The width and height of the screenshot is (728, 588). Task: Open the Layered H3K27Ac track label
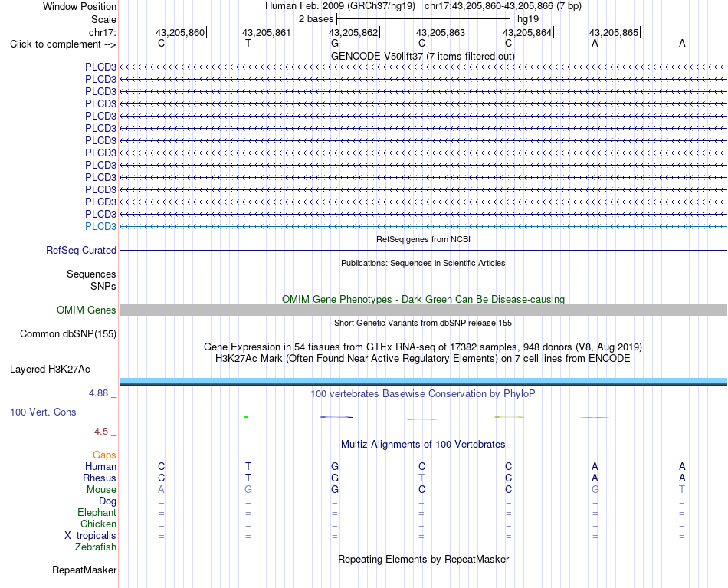(x=50, y=370)
